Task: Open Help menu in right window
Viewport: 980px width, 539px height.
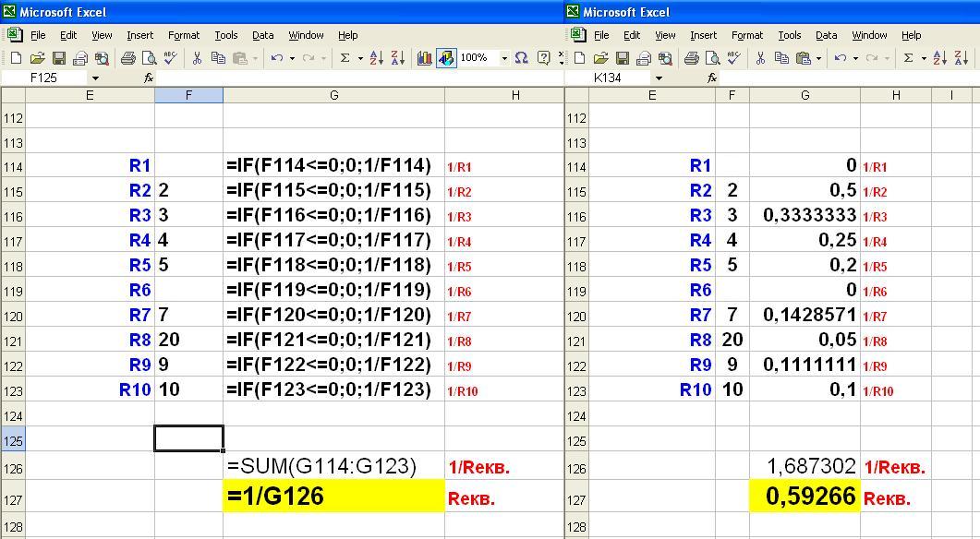Action: [912, 36]
